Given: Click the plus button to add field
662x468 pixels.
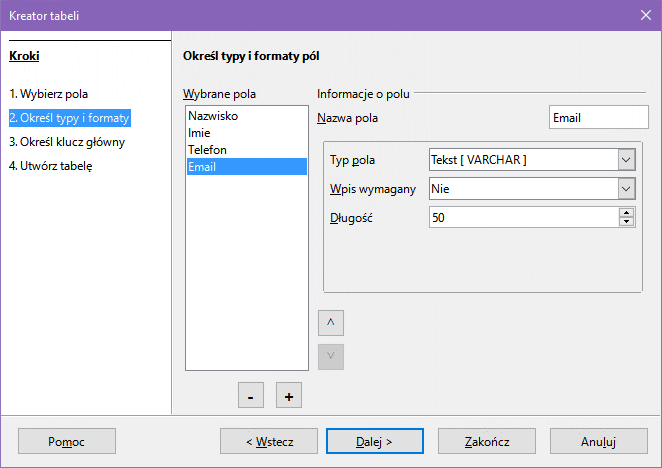Looking at the screenshot, I should 289,396.
